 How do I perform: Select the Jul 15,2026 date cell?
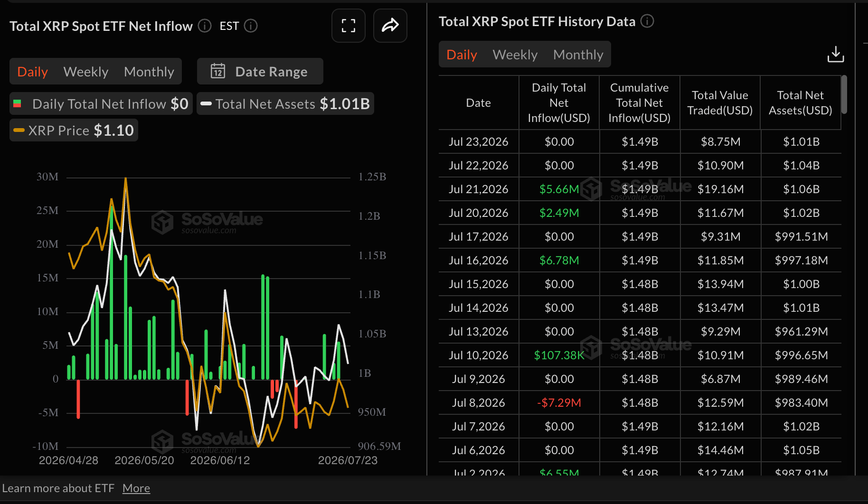pos(479,284)
